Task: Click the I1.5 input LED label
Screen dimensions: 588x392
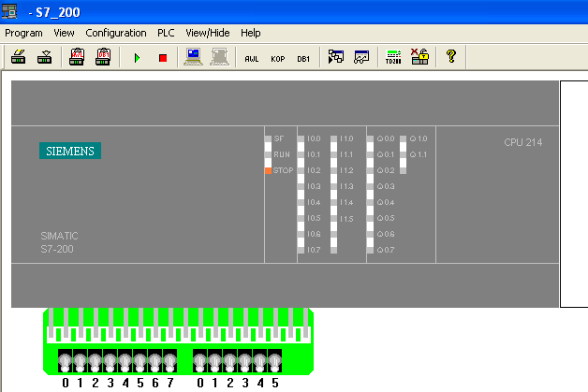Action: pos(346,219)
